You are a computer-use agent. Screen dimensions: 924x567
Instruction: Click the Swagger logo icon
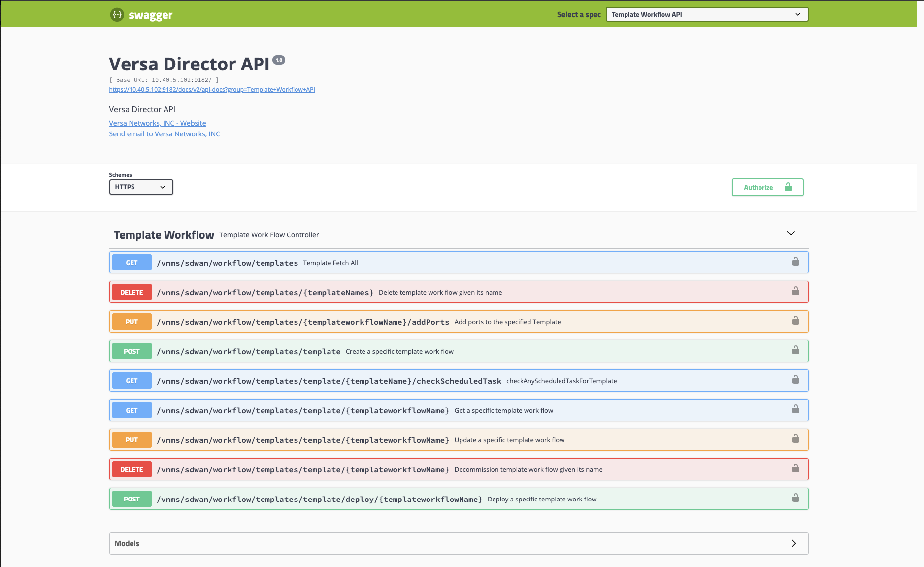[x=117, y=15]
